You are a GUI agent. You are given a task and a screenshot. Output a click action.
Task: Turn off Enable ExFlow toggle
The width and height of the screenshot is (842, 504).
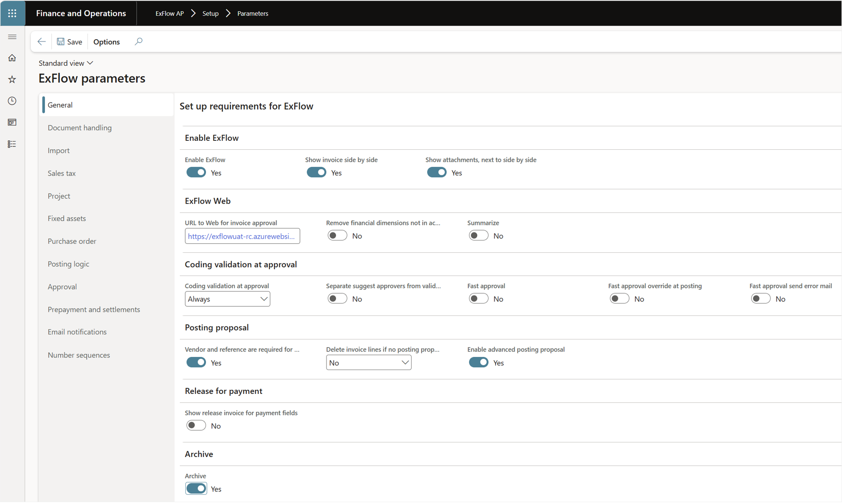point(196,173)
